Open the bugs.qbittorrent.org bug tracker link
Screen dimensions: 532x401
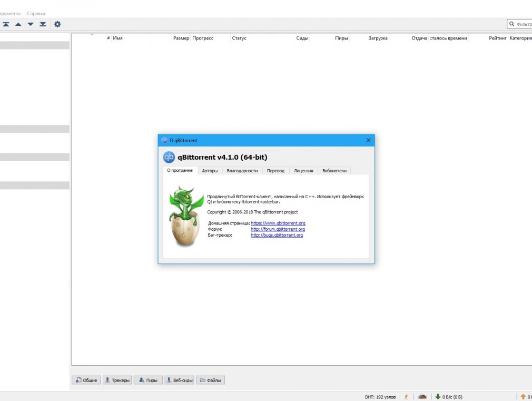277,235
